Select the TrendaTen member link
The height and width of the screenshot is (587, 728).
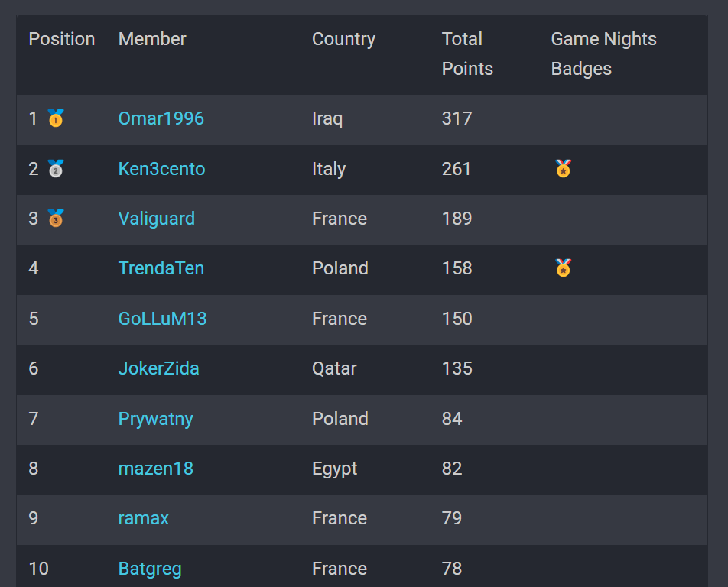click(x=161, y=268)
